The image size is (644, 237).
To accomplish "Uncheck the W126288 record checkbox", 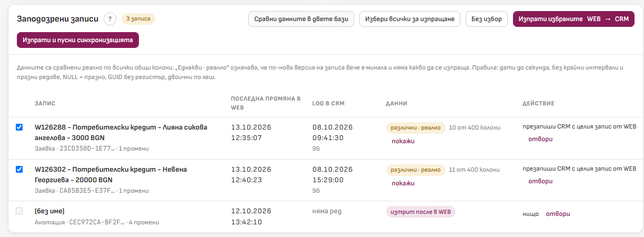I will [x=19, y=127].
